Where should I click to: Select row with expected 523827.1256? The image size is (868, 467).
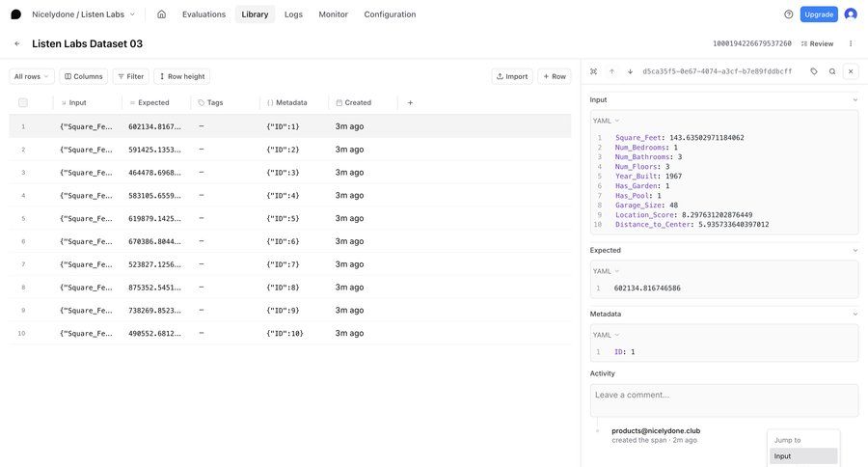pyautogui.click(x=290, y=264)
